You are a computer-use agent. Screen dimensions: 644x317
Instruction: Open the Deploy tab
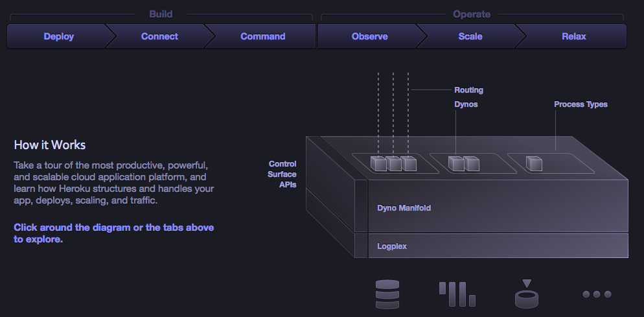click(58, 36)
